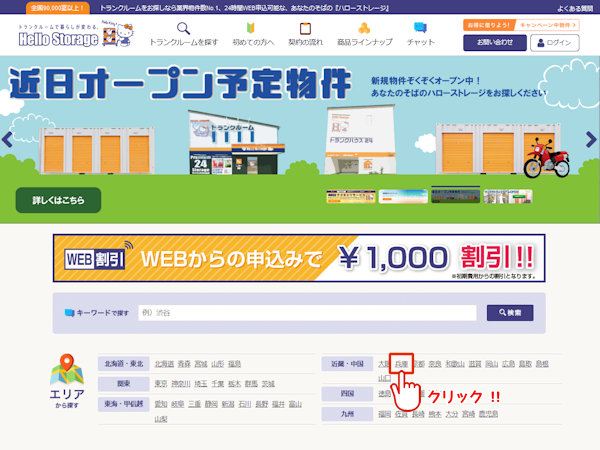Click the 詳しくはこちら button on the banner
The image size is (600, 450).
pyautogui.click(x=58, y=200)
